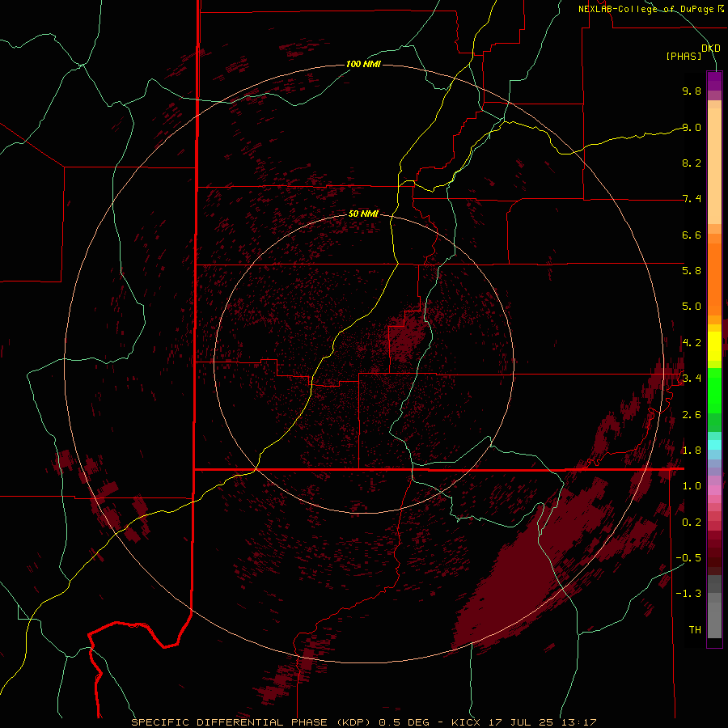Click the yellow segment of the color bar
Screen dimensions: 728x728
coord(714,346)
